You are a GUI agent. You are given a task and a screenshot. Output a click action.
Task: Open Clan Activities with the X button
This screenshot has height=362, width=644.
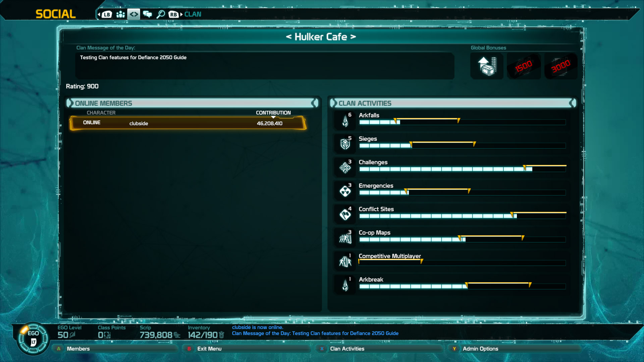tap(379, 349)
